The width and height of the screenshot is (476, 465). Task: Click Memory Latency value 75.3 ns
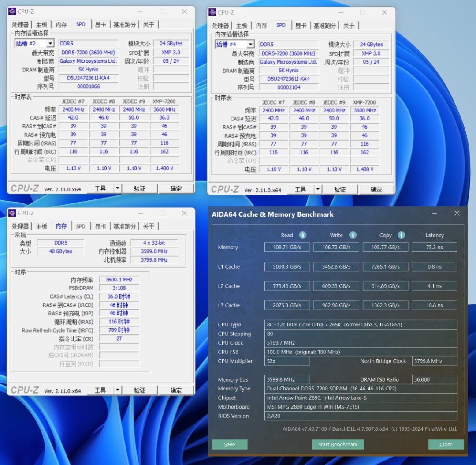click(435, 247)
